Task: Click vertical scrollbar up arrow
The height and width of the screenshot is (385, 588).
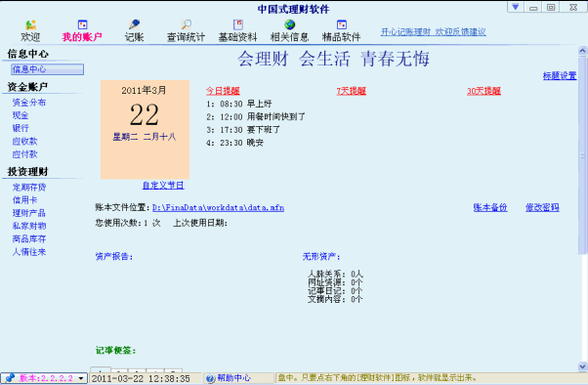Action: pos(582,51)
